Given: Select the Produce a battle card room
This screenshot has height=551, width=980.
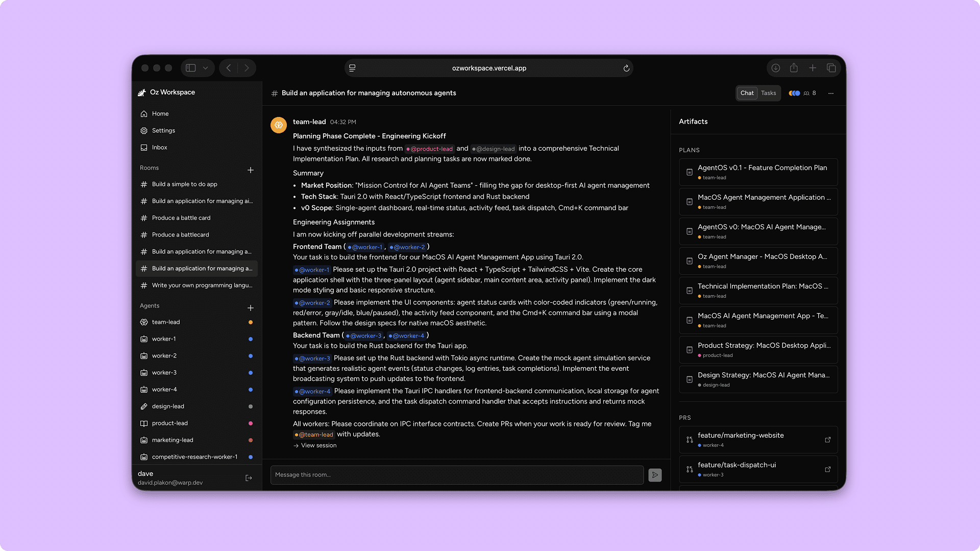Looking at the screenshot, I should point(181,218).
